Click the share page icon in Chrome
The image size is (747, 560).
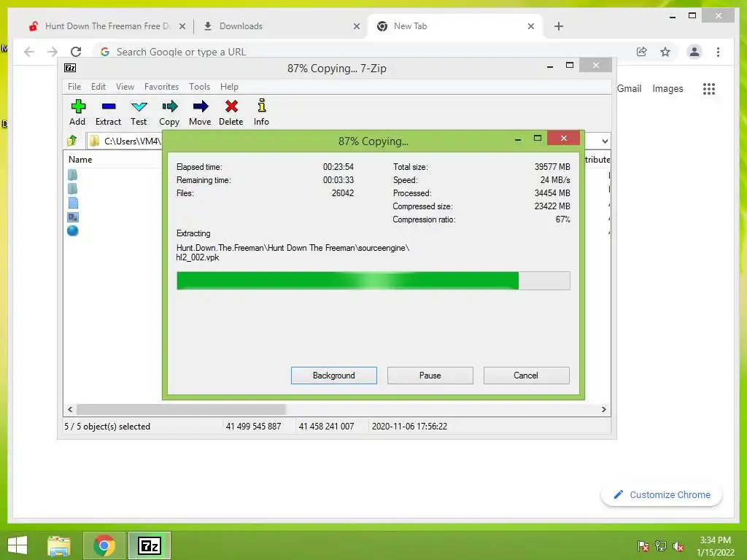click(x=642, y=52)
